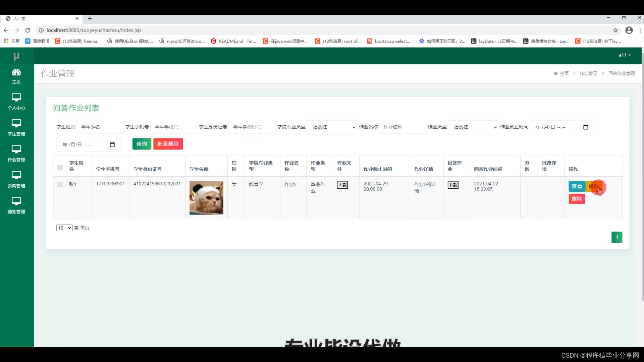Bookmark this page with star icon
Screen dimensions: 644x362
(x=615, y=30)
